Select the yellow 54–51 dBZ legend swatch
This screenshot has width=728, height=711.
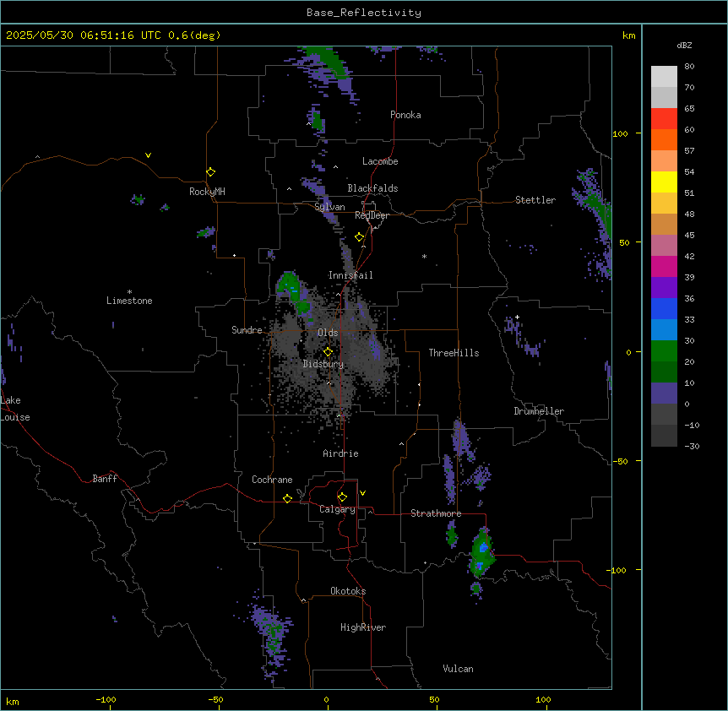(x=664, y=182)
